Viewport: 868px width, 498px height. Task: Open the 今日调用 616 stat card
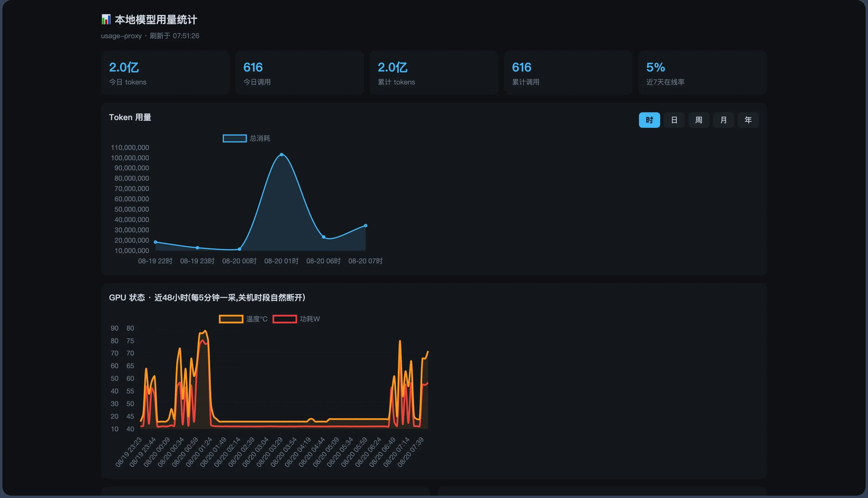click(299, 73)
